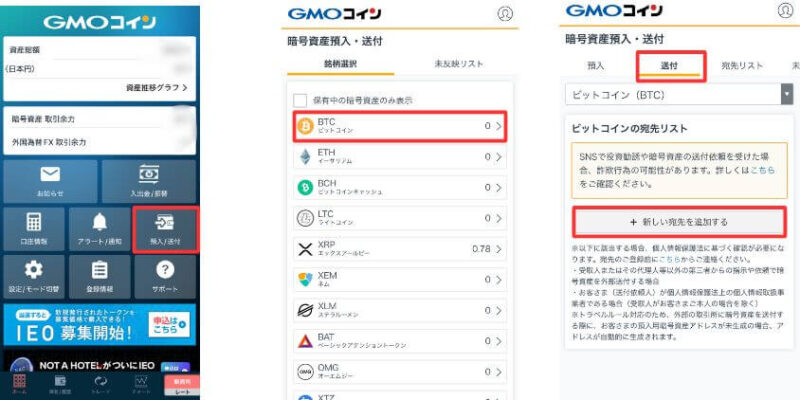800x400 pixels.
Task: Open 設定/モード切替 gear icon
Action: pos(34,269)
